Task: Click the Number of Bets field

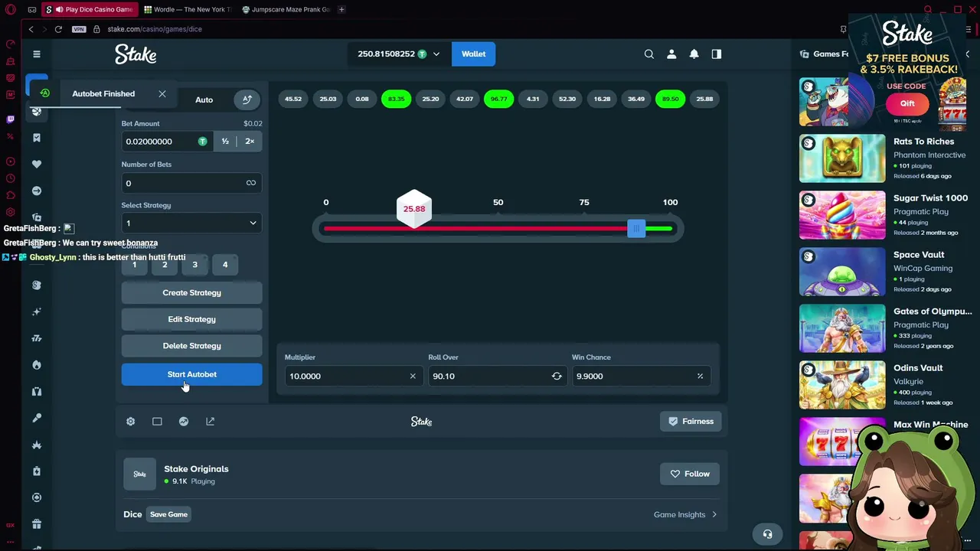Action: point(191,184)
